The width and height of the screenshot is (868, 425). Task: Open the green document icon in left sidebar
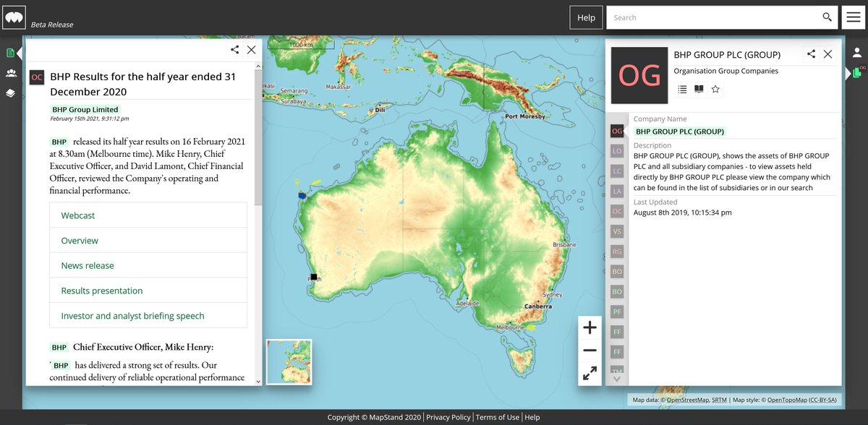(11, 53)
